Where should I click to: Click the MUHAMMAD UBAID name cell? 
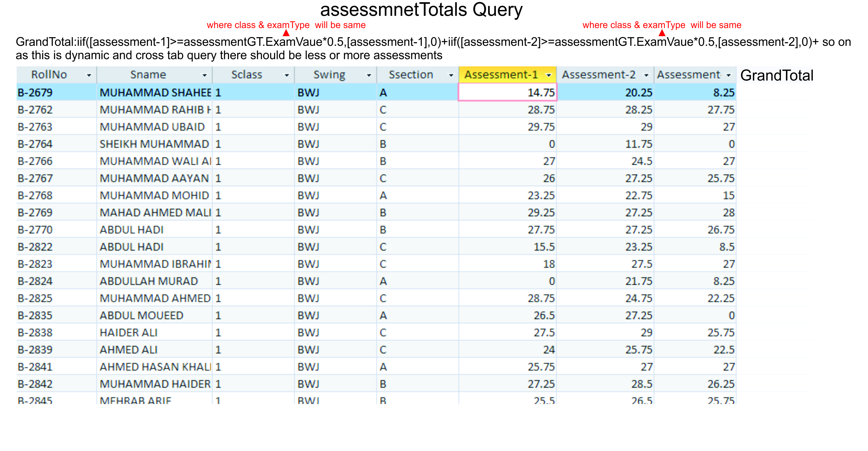click(152, 127)
